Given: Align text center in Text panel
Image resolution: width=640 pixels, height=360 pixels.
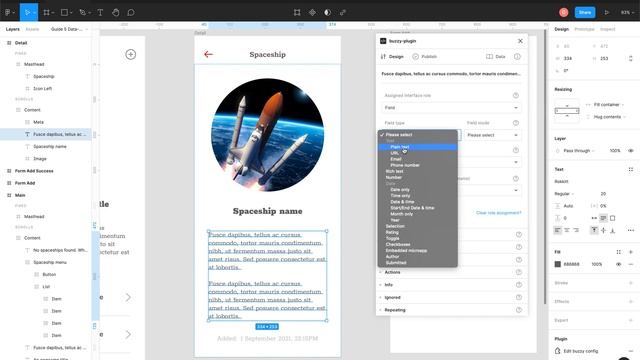Looking at the screenshot, I should click(x=567, y=230).
